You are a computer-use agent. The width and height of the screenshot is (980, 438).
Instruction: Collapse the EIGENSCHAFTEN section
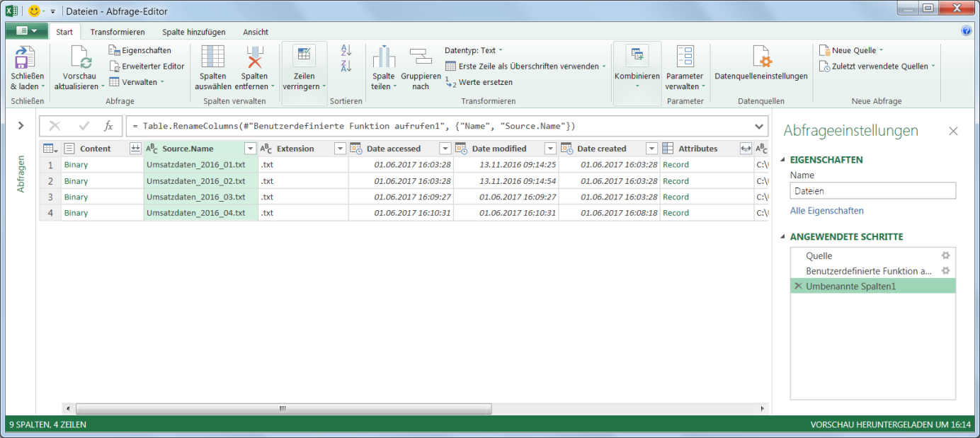pyautogui.click(x=783, y=160)
